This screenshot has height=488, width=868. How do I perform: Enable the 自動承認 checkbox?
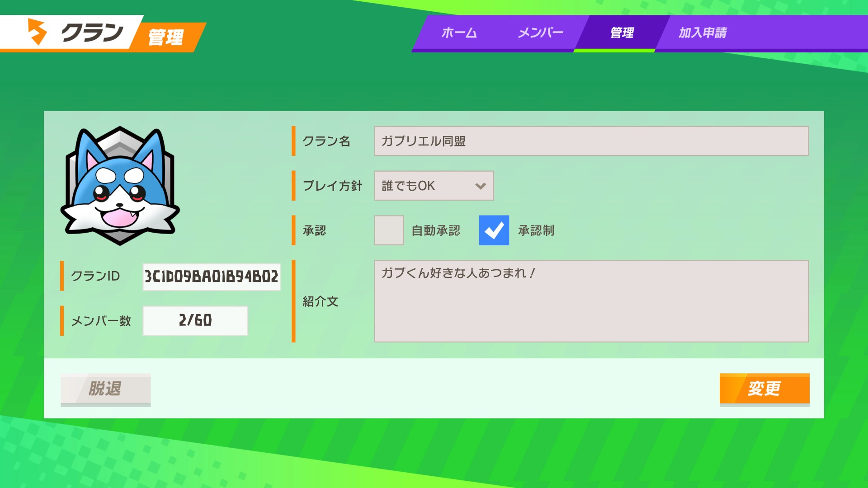coord(389,230)
